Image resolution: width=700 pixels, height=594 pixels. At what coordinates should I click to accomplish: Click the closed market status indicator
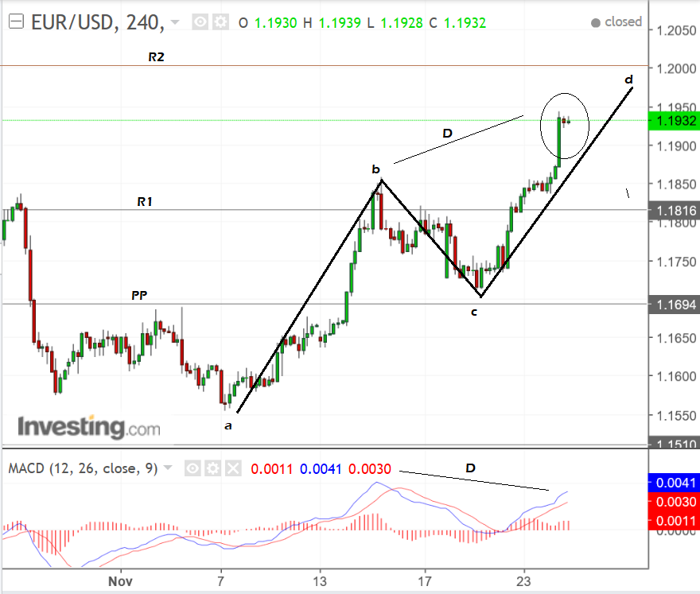click(616, 22)
